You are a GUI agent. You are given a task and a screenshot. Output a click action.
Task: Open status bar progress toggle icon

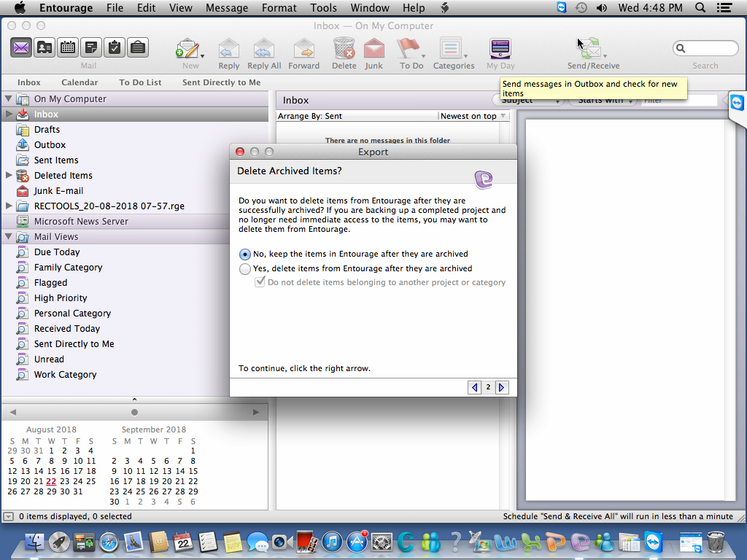[9, 516]
